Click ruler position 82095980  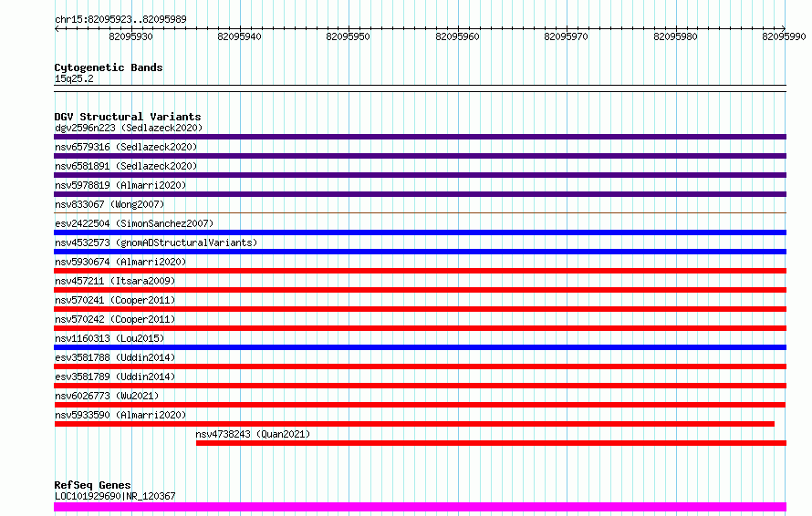click(675, 36)
